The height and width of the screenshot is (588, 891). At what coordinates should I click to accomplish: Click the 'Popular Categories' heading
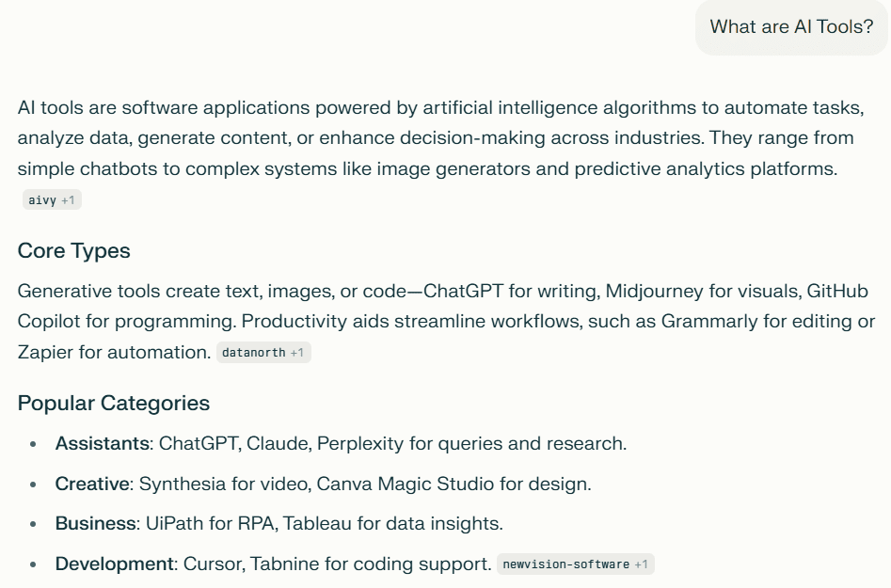113,403
